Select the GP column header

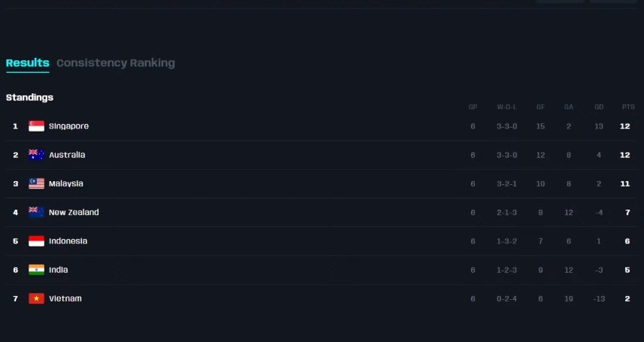[x=473, y=107]
